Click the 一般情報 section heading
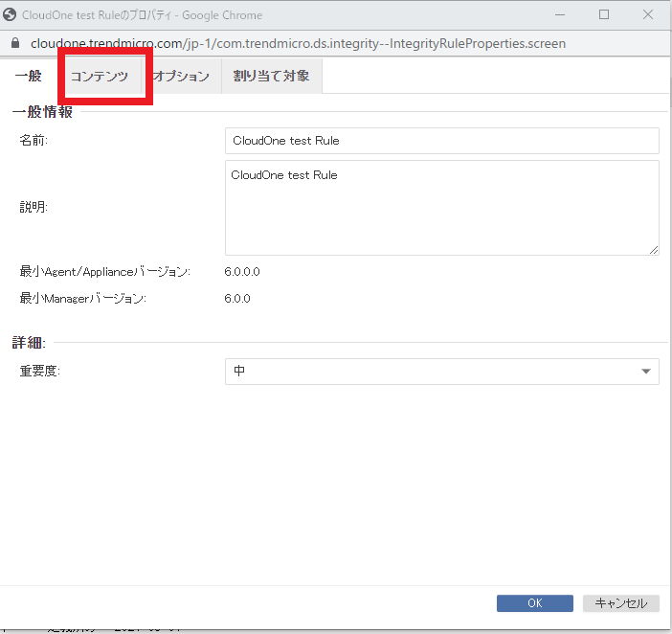 coord(43,111)
